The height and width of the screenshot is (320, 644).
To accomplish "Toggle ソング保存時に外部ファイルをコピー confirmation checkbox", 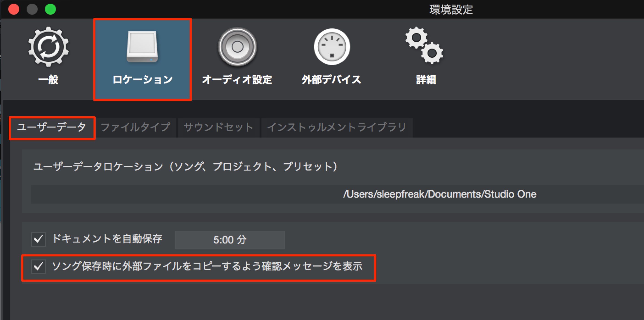I will coord(38,267).
